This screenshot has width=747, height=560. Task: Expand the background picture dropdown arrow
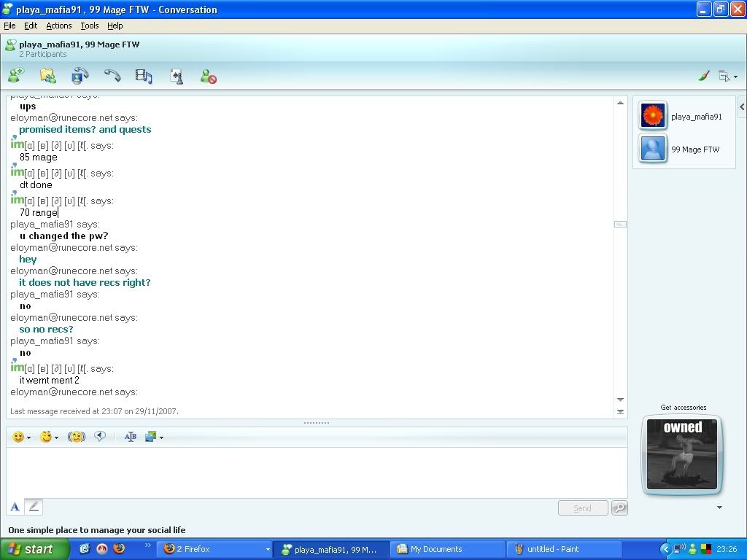(x=161, y=437)
